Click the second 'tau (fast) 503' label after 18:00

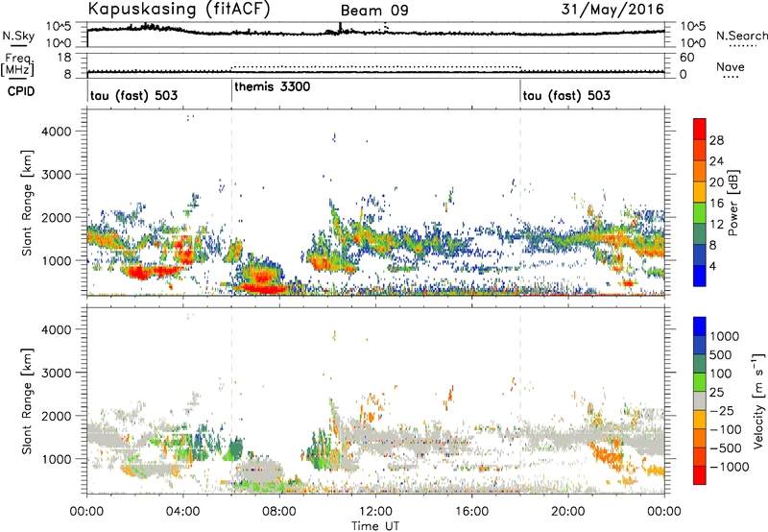(566, 95)
